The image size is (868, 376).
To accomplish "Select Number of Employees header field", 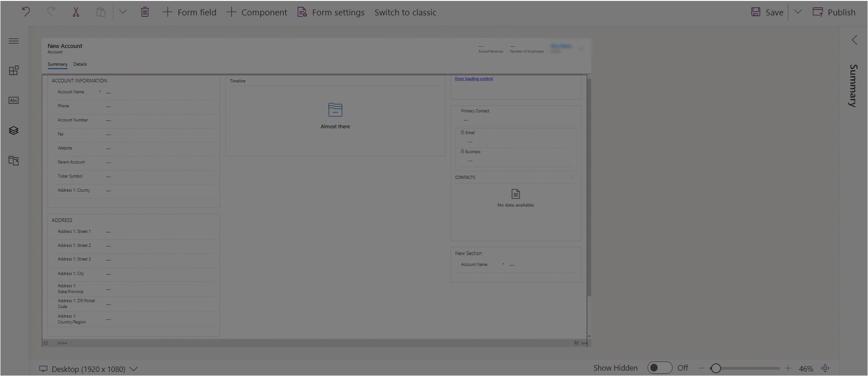I will 527,49.
